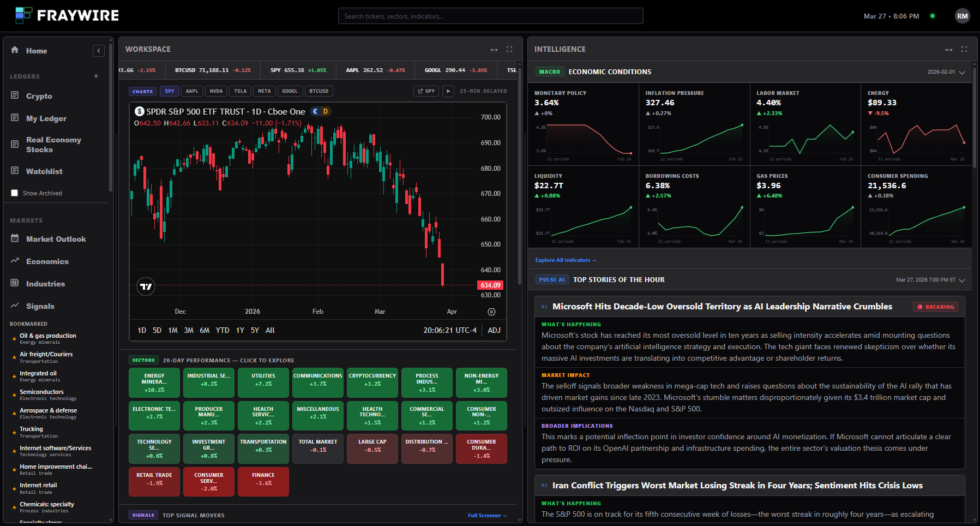Switch to the BTCUSD chart tab
Screen dimensions: 980x526
[x=319, y=91]
